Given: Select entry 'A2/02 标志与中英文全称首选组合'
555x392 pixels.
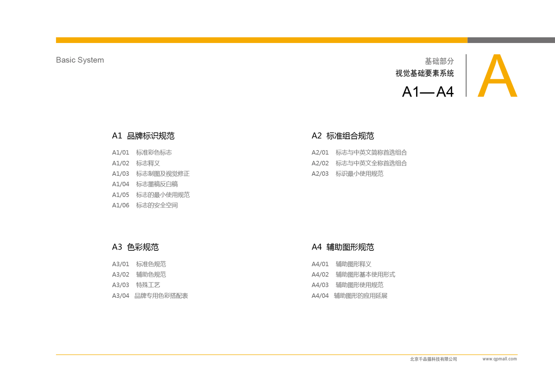Looking at the screenshot, I should 360,163.
